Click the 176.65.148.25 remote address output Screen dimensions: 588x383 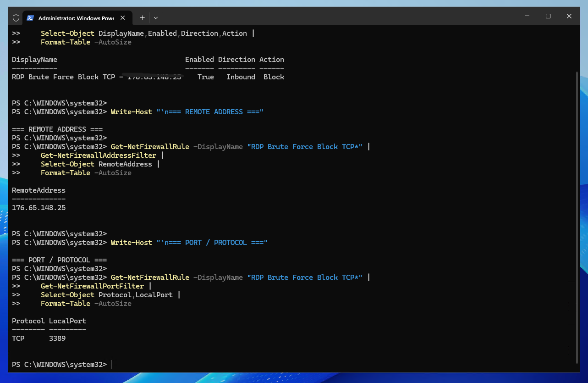click(x=39, y=208)
